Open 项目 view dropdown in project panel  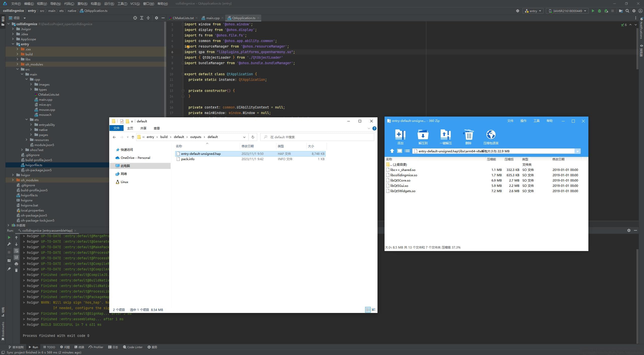tap(24, 18)
